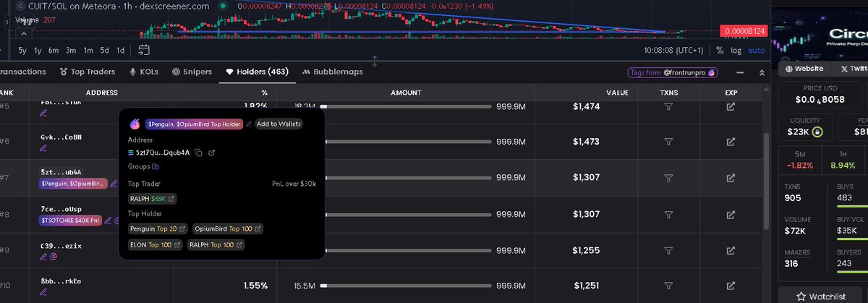This screenshot has width=868, height=303.
Task: Open explorer link for the $1,255 row
Action: click(x=731, y=250)
